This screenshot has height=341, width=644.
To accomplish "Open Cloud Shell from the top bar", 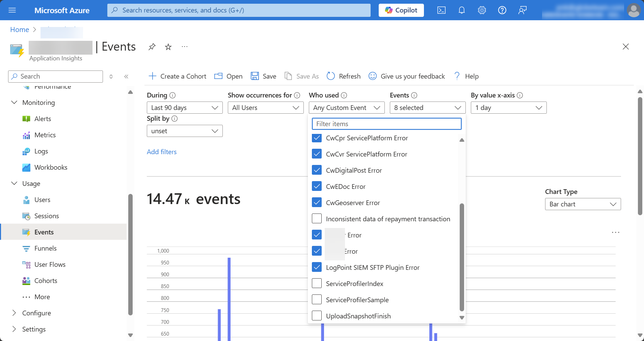I will (441, 10).
